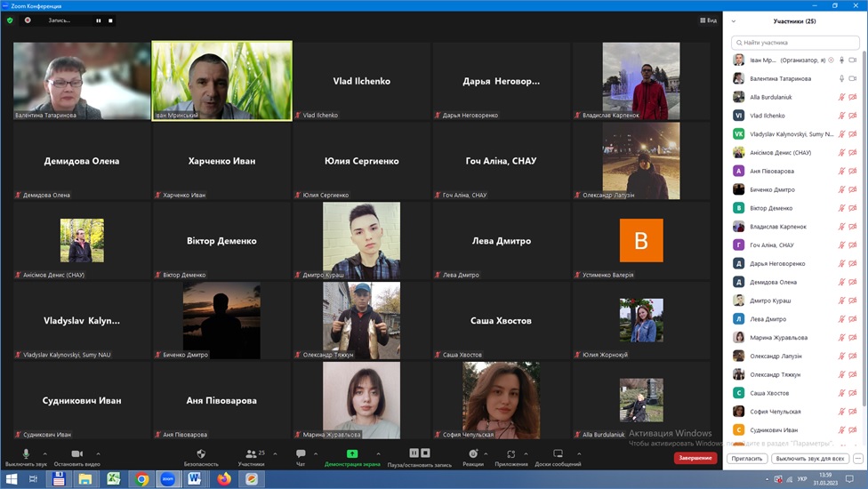Start Демонстрация экрана green share icon
The width and height of the screenshot is (868, 489).
click(x=352, y=453)
